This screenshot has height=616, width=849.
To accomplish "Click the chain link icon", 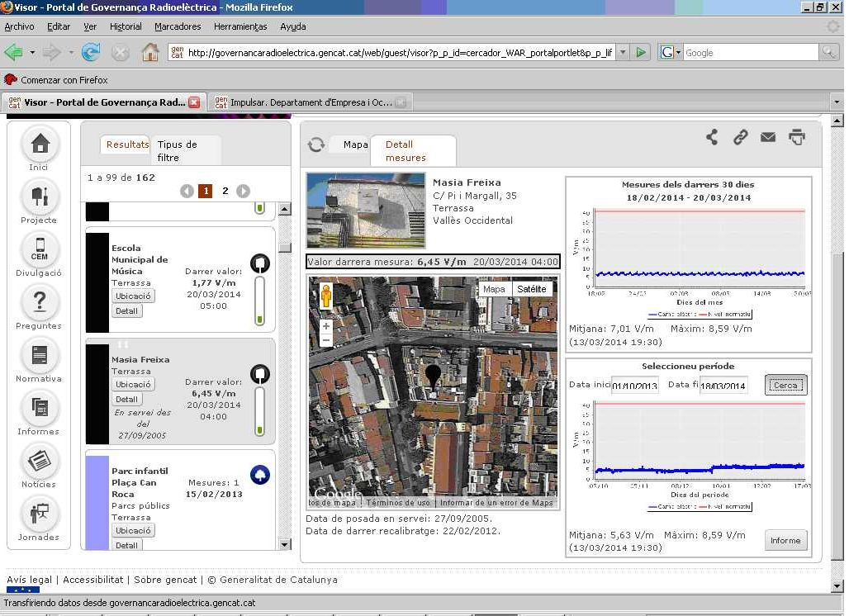I will [x=740, y=137].
